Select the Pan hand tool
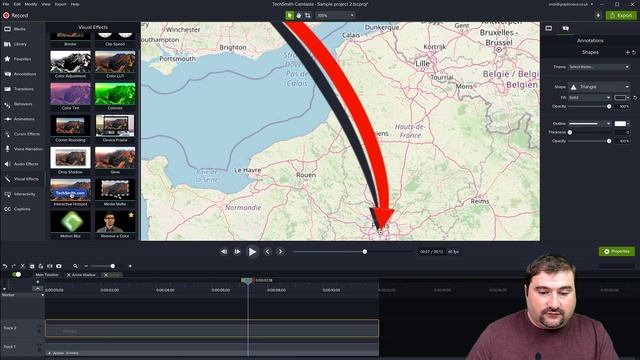640x360 pixels. (x=299, y=16)
